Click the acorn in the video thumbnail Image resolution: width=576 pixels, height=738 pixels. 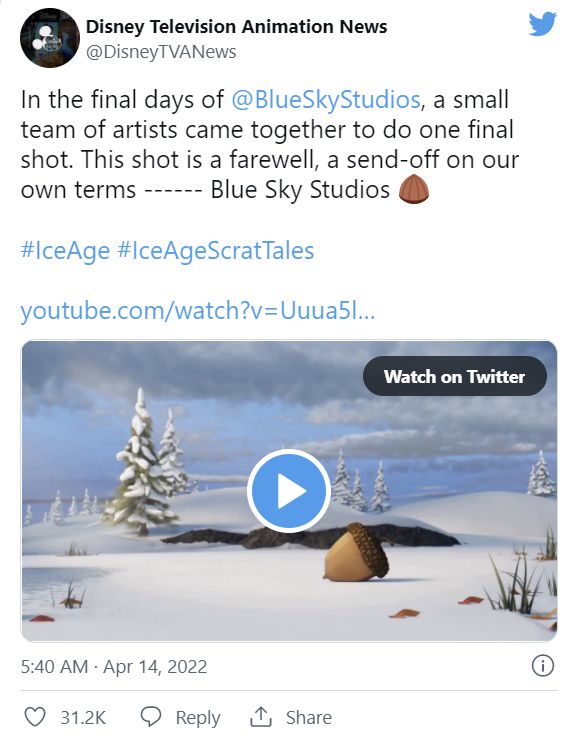(357, 552)
